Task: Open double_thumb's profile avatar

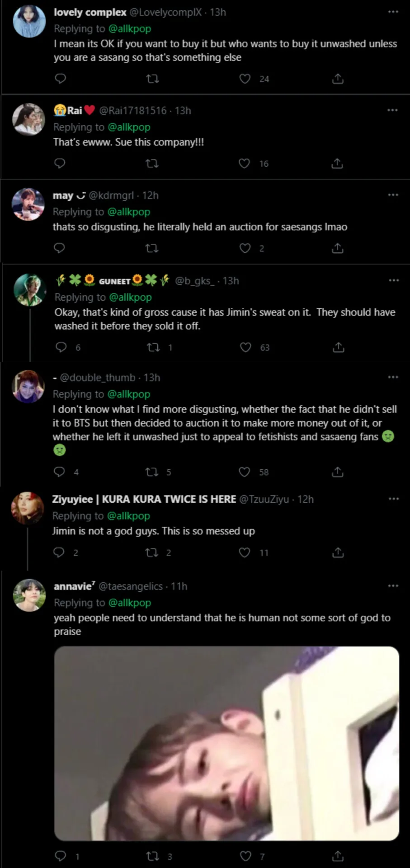Action: (28, 386)
